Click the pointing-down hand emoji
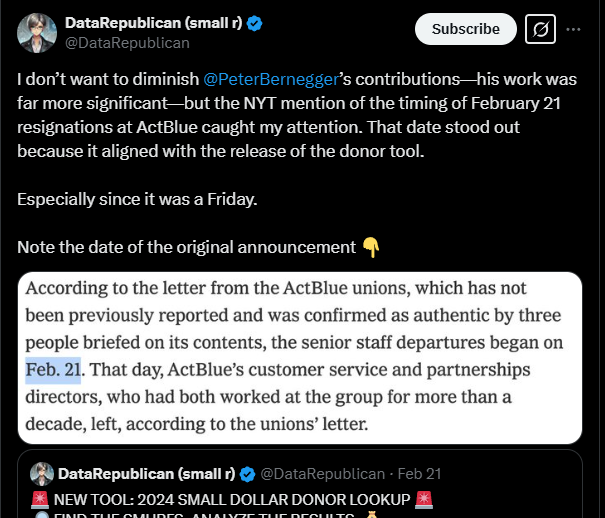 [x=371, y=247]
